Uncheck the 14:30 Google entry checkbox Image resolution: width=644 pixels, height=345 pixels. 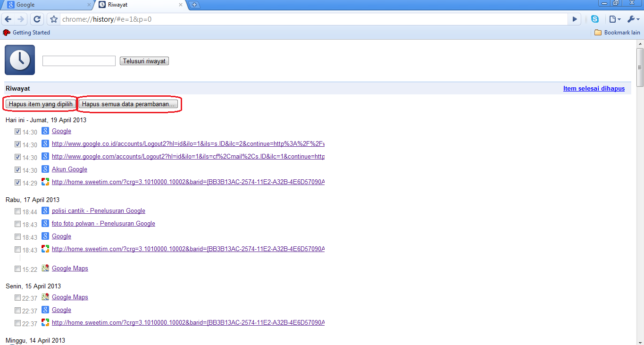pos(17,132)
